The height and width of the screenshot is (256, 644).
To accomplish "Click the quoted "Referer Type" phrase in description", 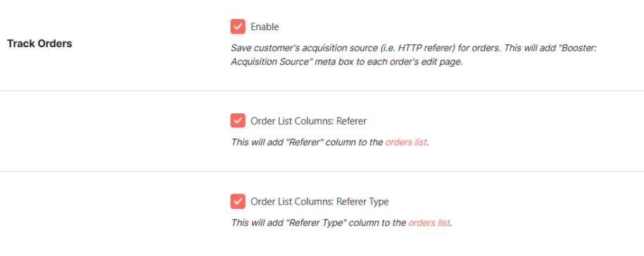I will pos(314,223).
